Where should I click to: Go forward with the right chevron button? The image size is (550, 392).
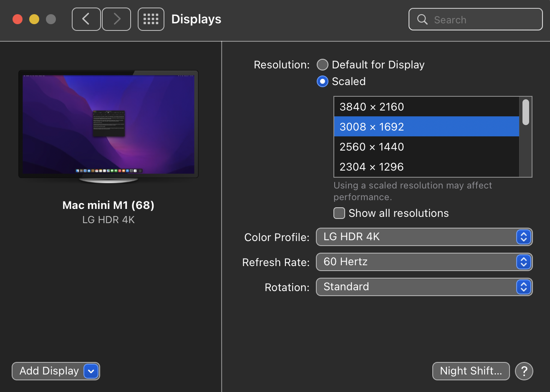click(x=116, y=19)
